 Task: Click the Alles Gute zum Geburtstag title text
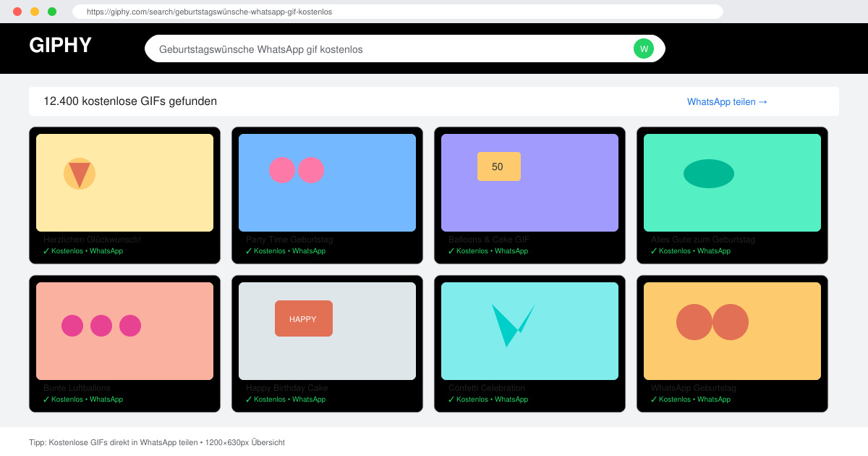coord(703,240)
